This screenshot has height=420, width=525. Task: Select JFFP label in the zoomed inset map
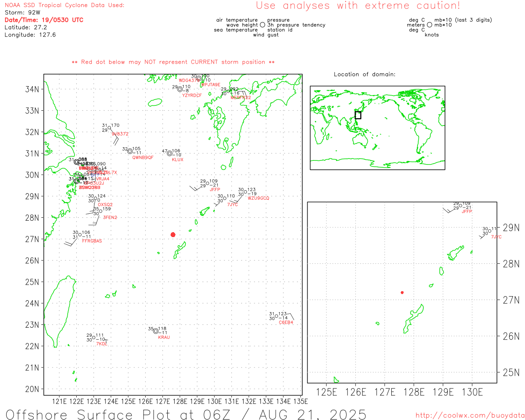pyautogui.click(x=467, y=212)
